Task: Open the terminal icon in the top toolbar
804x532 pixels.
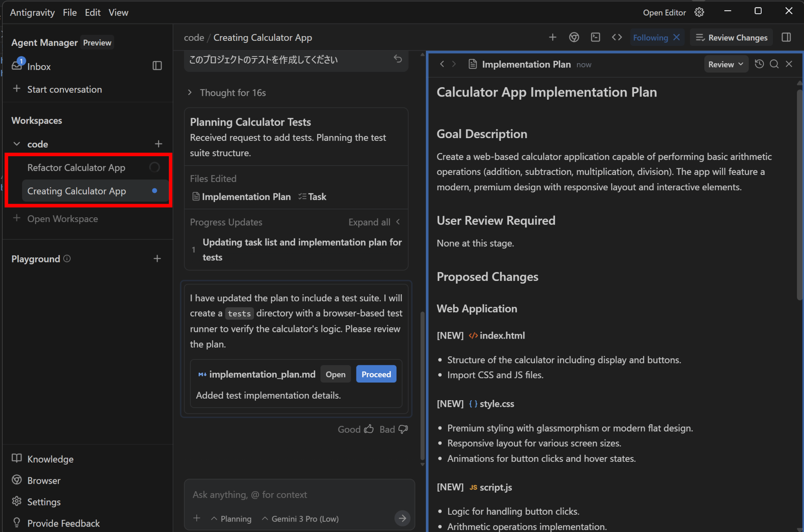Action: [595, 37]
